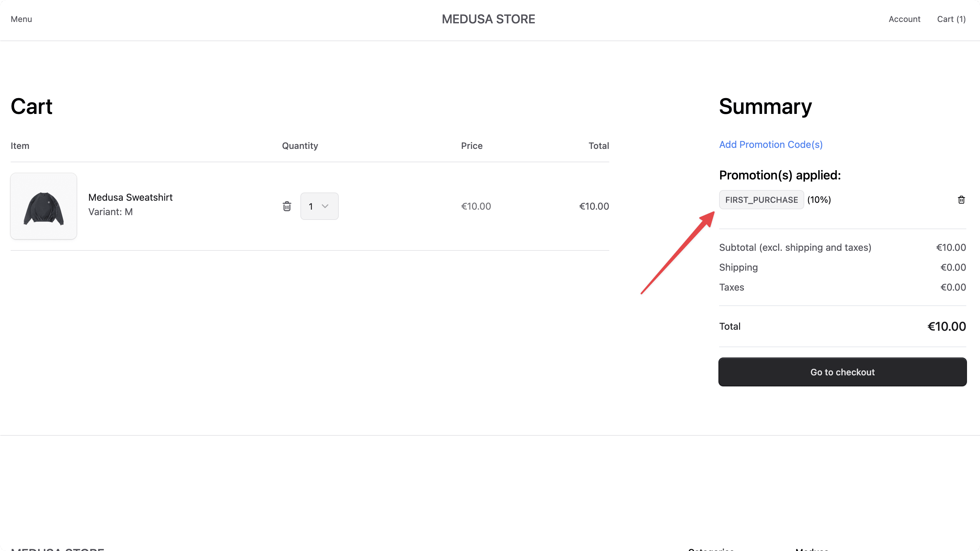The height and width of the screenshot is (551, 980).
Task: Click the MEDUSA STORE logo
Action: 488,19
